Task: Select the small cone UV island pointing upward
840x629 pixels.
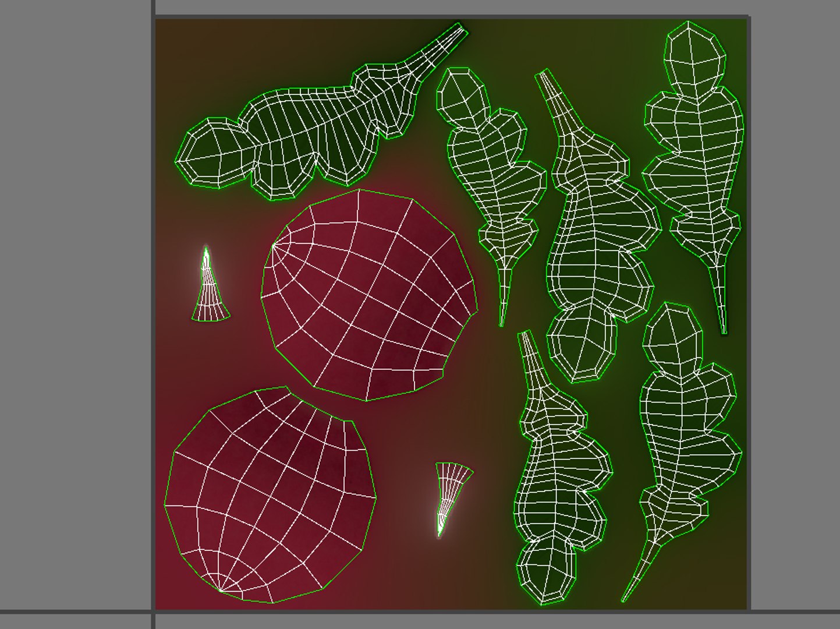Action: pos(210,284)
